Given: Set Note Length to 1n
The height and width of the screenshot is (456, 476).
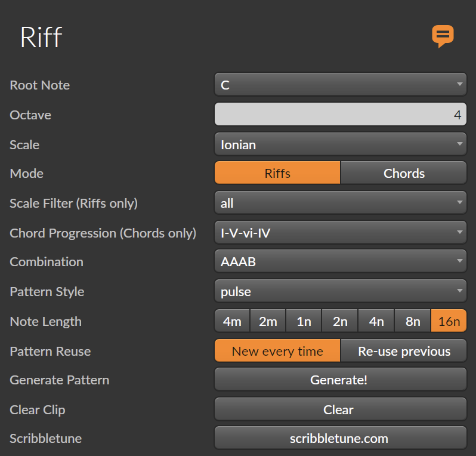Looking at the screenshot, I should 304,321.
